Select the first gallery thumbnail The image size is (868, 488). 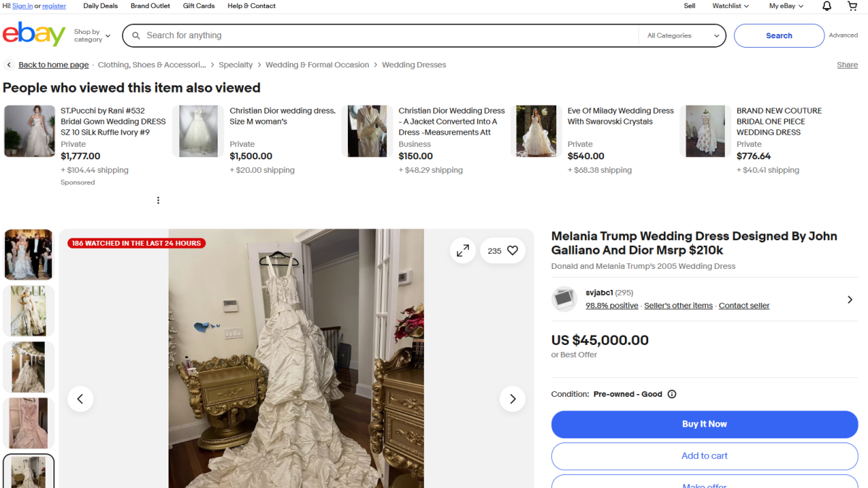click(28, 254)
